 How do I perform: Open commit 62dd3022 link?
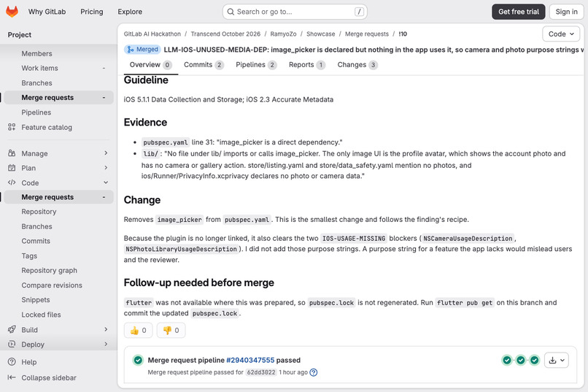[261, 372]
